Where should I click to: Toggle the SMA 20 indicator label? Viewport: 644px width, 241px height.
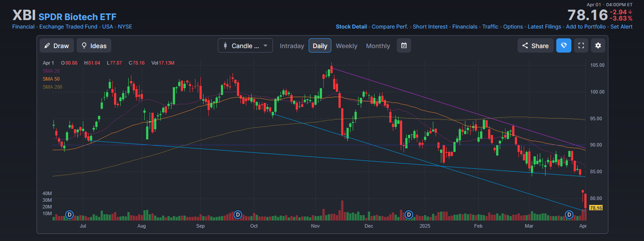(51, 71)
